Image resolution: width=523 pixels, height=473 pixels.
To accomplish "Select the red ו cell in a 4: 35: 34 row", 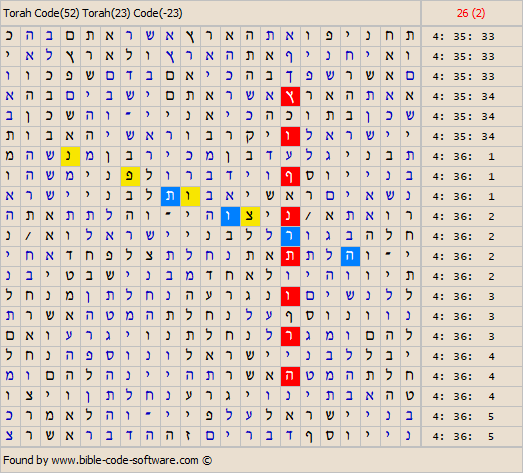I will (x=290, y=136).
